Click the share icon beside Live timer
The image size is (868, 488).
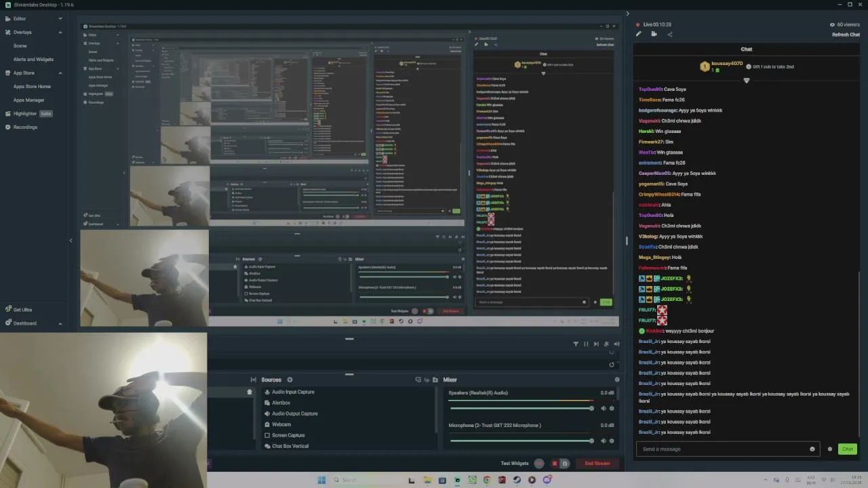click(670, 34)
